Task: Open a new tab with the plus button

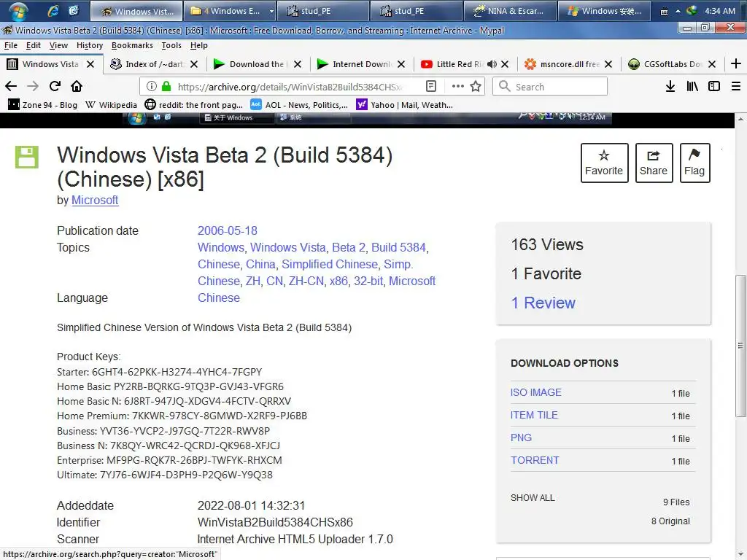Action: click(735, 64)
